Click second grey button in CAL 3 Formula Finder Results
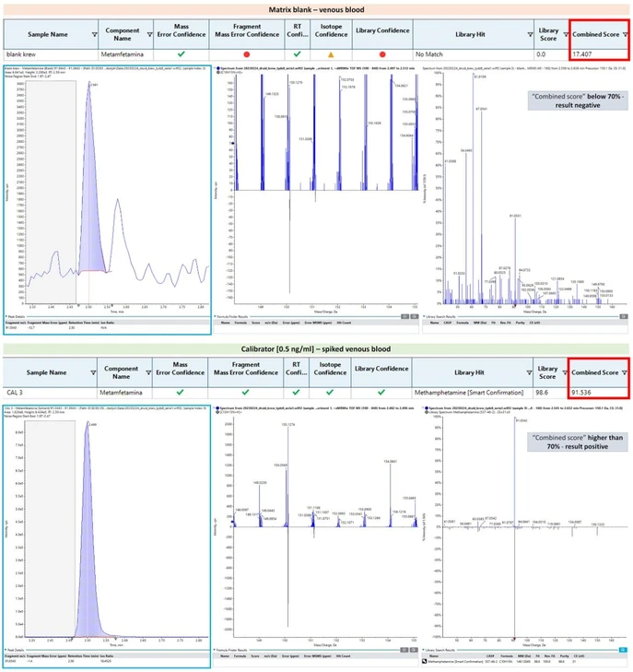The height and width of the screenshot is (672, 633). 414,650
